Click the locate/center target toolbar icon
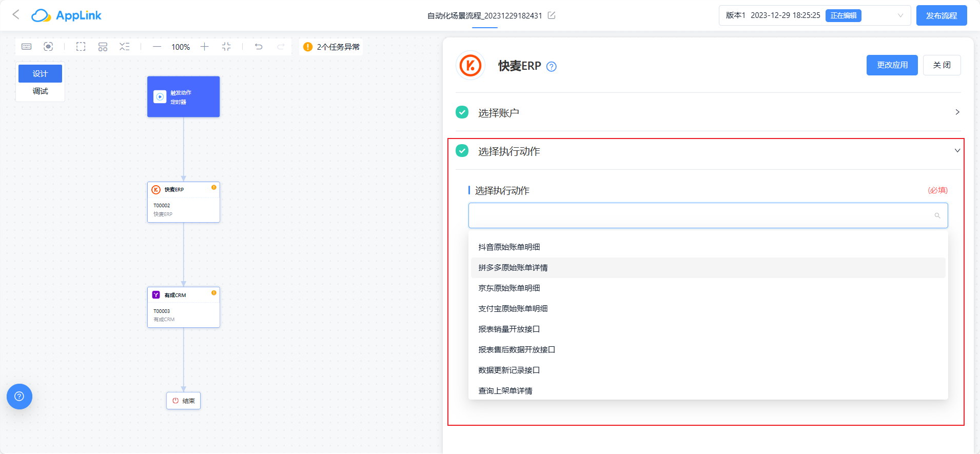Image resolution: width=980 pixels, height=454 pixels. [48, 47]
